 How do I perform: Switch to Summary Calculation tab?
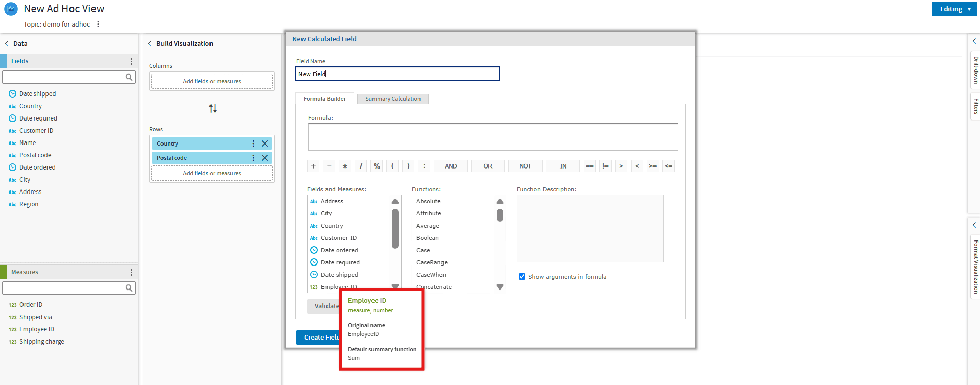392,99
